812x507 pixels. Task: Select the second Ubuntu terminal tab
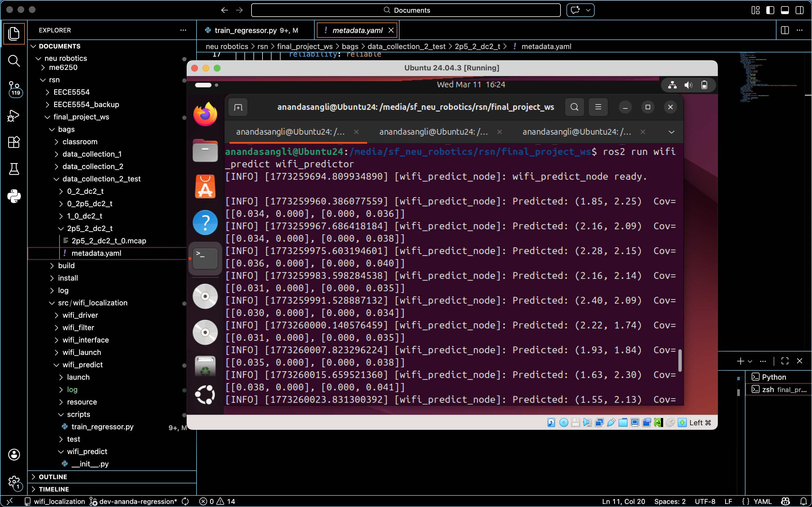[x=433, y=132]
